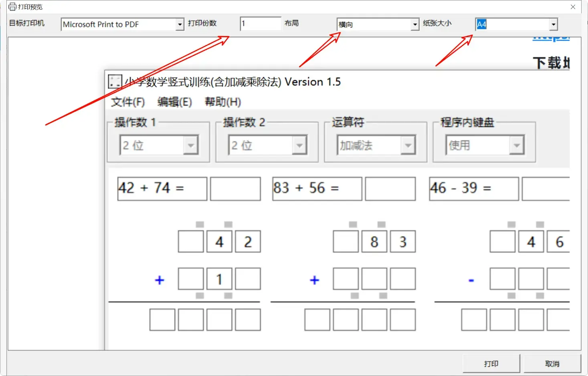The width and height of the screenshot is (588, 376).
Task: Open the 运算符 dropdown showing 加减法
Action: [x=408, y=145]
